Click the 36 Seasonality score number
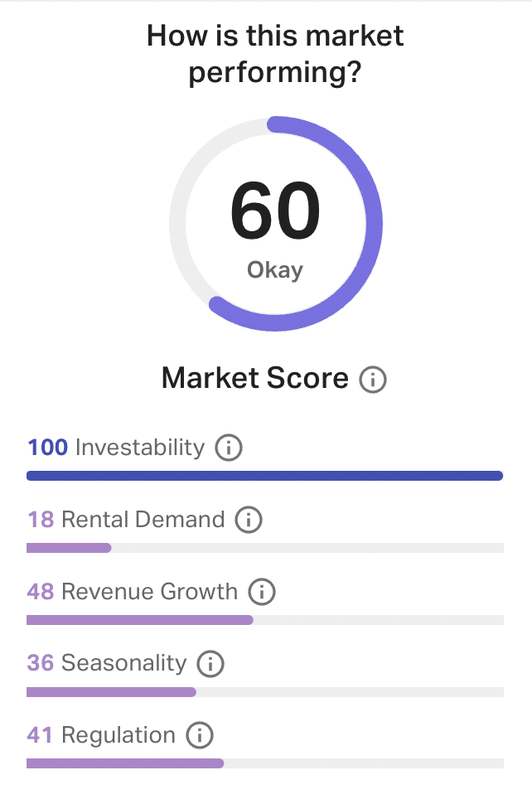532x804 pixels. [41, 663]
